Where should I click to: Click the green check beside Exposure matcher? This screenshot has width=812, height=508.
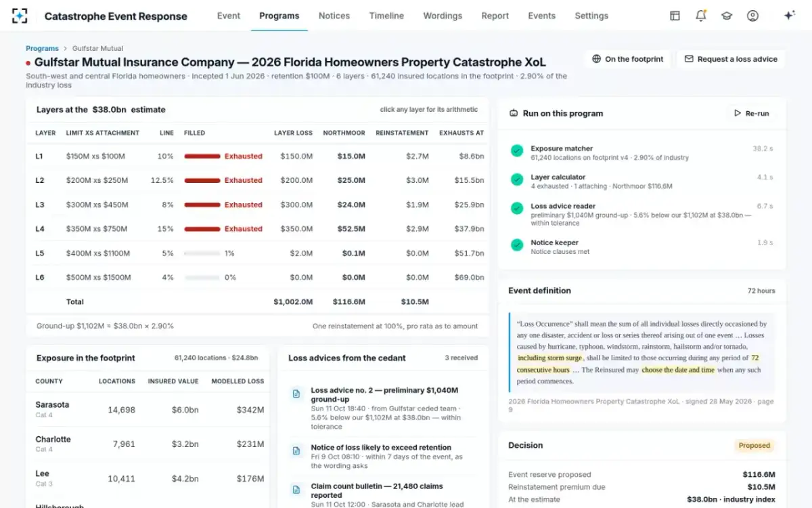pos(517,150)
